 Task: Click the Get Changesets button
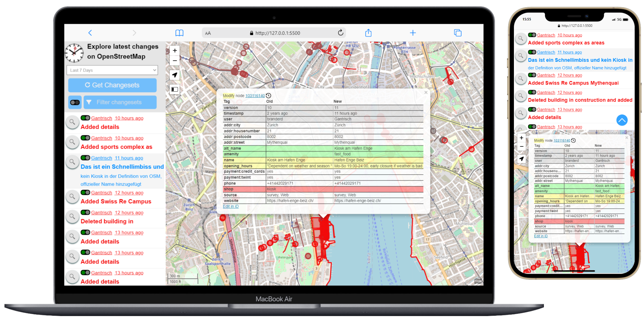tap(112, 85)
